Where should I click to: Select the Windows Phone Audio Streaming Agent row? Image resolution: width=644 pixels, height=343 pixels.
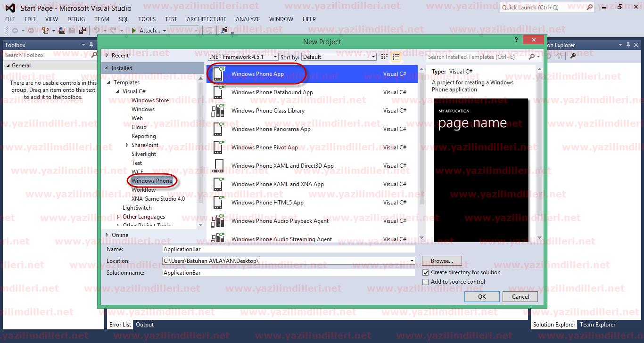pos(312,238)
